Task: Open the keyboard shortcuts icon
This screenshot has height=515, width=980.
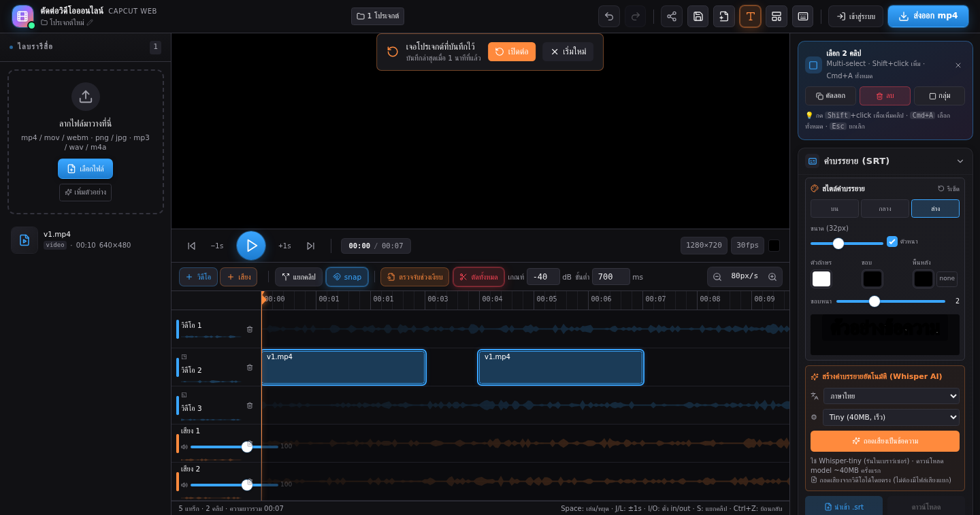Action: (x=803, y=16)
